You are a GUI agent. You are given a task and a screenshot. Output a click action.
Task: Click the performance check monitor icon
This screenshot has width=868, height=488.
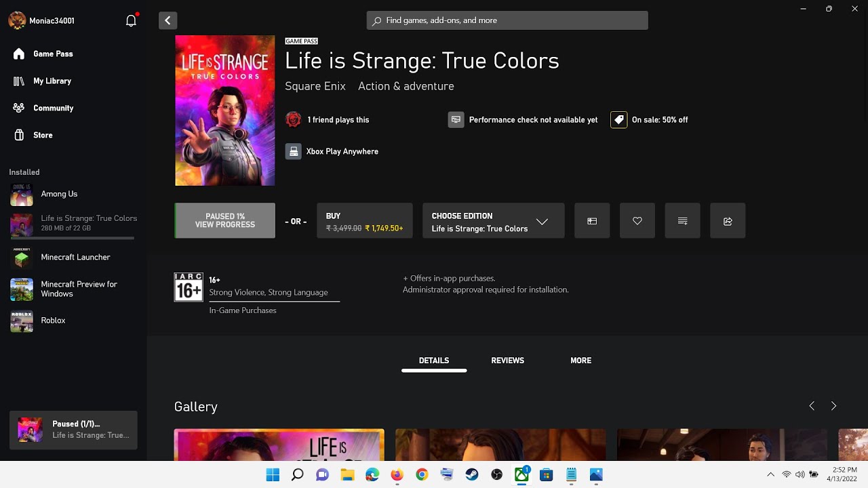tap(456, 120)
